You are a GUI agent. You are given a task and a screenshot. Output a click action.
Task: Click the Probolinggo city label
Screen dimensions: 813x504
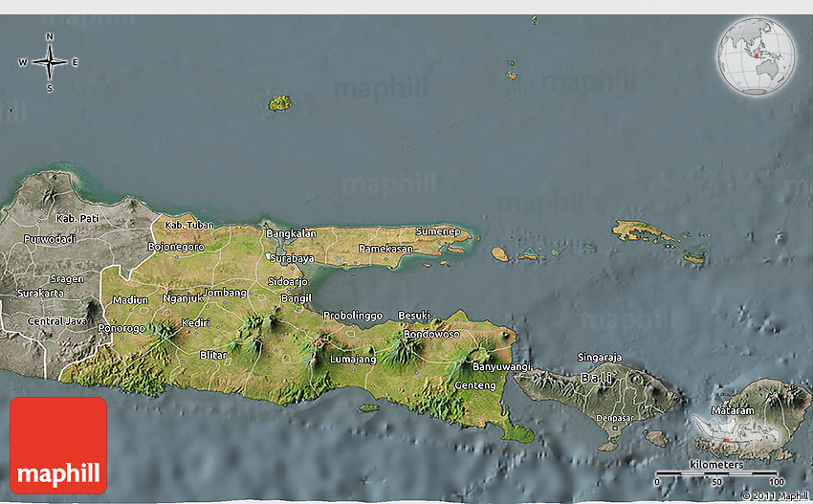[x=353, y=315]
